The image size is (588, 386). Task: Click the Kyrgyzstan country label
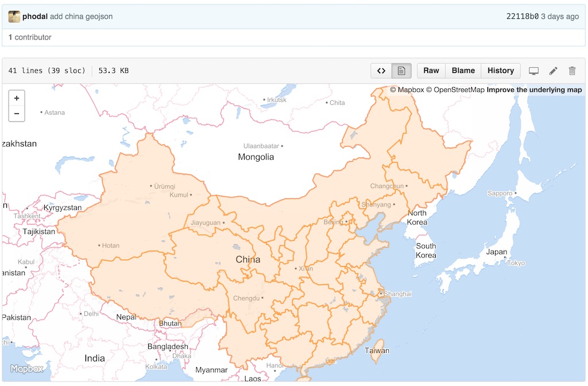click(x=63, y=208)
